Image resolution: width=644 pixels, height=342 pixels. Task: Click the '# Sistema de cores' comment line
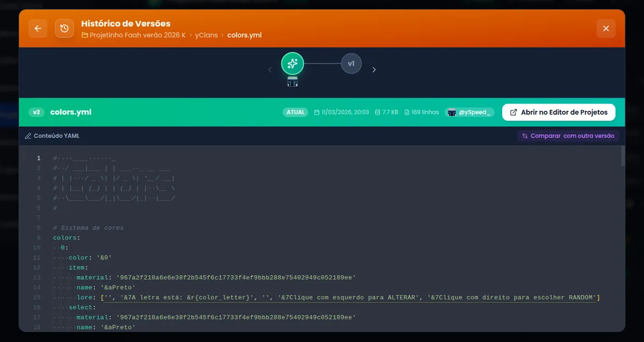pos(88,228)
